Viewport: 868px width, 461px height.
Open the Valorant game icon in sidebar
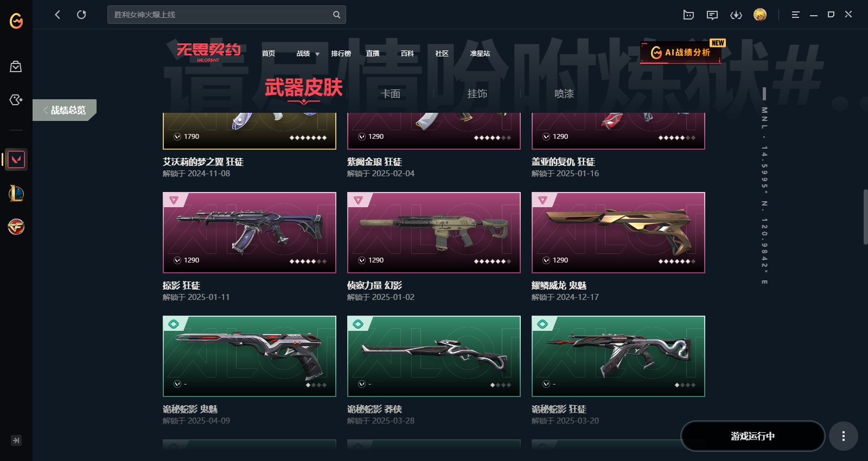click(16, 159)
